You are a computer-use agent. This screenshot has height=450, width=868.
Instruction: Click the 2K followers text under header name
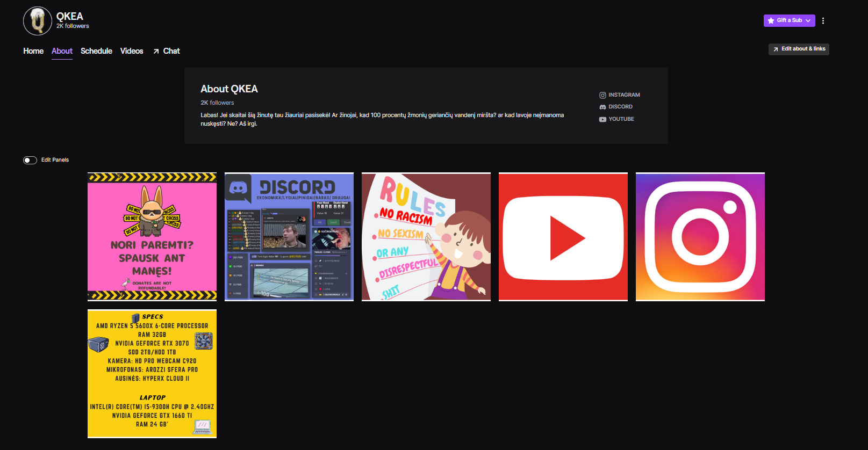click(x=73, y=26)
